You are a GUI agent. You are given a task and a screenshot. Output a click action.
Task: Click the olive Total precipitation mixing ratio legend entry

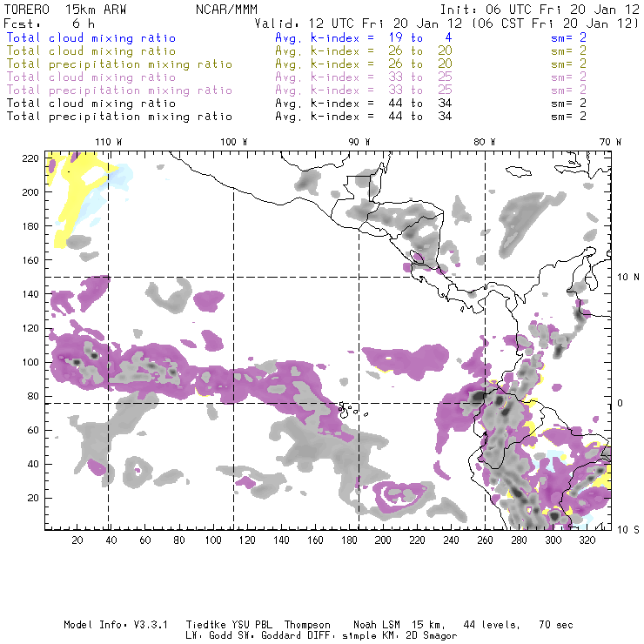119,64
